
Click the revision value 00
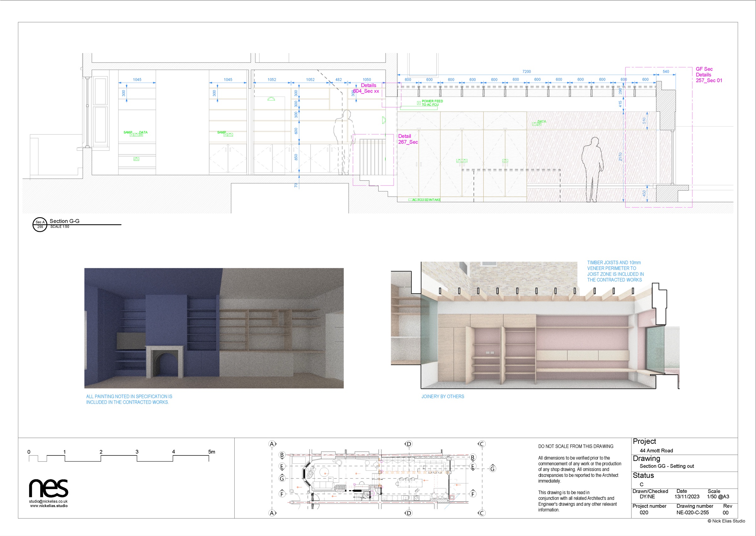pyautogui.click(x=726, y=513)
